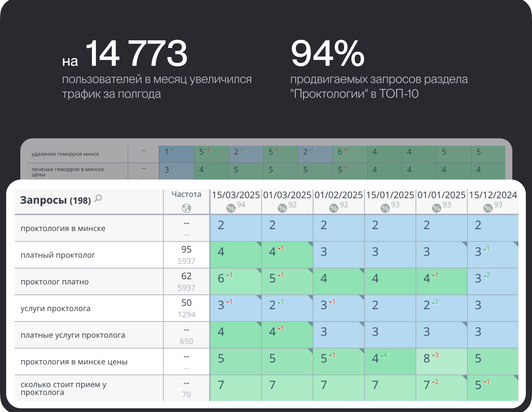
Task: Click position 5 of 'проктология в минске цены' on 01/02/2025
Action: point(339,362)
